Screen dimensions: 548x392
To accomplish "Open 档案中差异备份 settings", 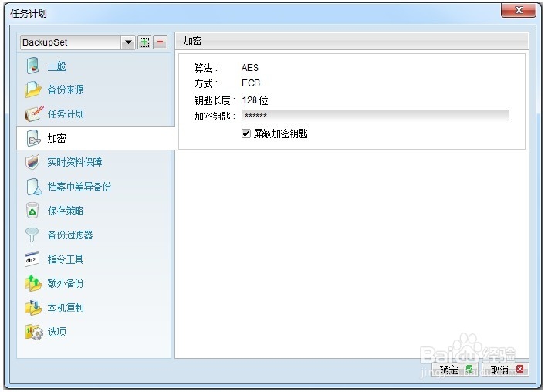I will pos(79,187).
